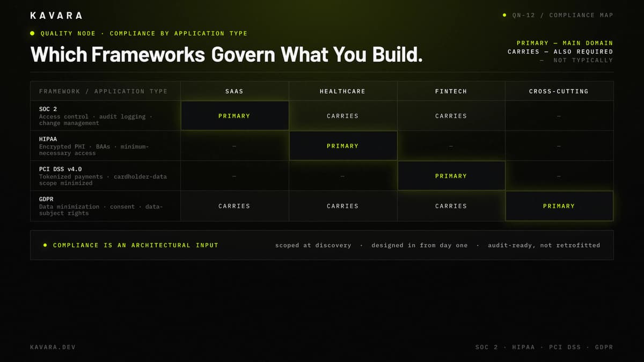Click the 'scoped at discovery' phrase
This screenshot has width=644, height=362.
tap(313, 245)
